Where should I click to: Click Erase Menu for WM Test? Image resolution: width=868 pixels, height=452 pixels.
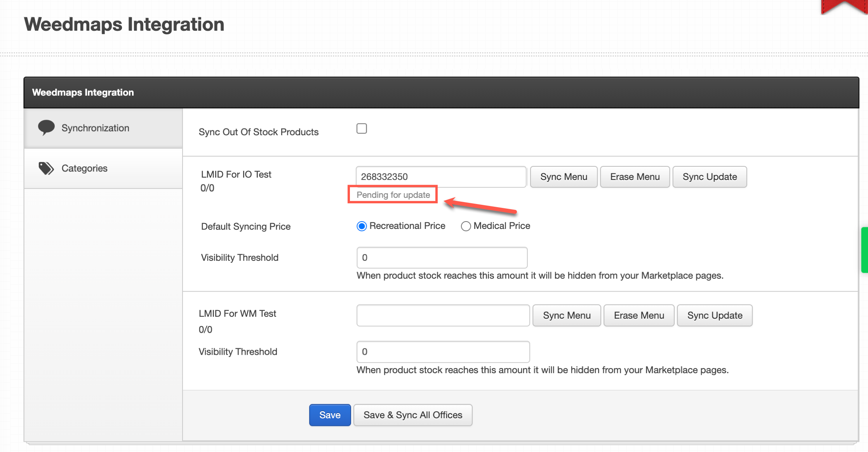(639, 316)
